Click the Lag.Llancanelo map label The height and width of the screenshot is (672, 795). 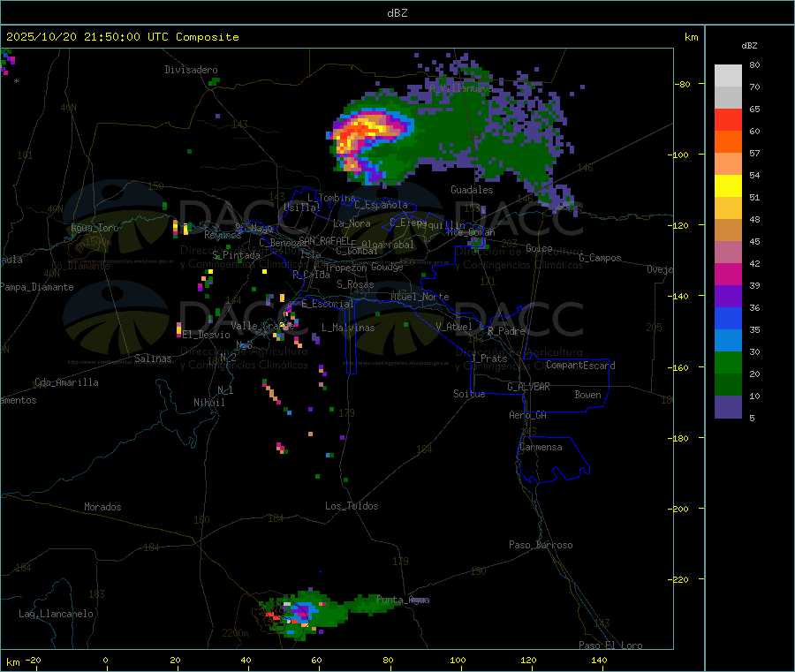pos(57,614)
